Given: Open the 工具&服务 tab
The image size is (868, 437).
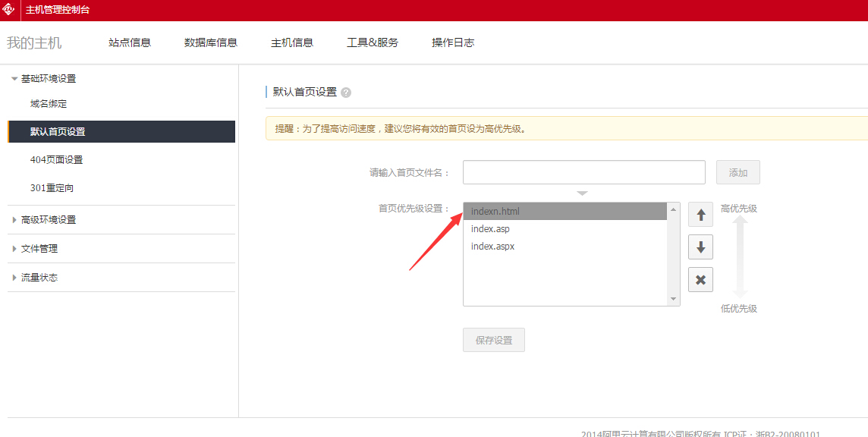Looking at the screenshot, I should 373,42.
